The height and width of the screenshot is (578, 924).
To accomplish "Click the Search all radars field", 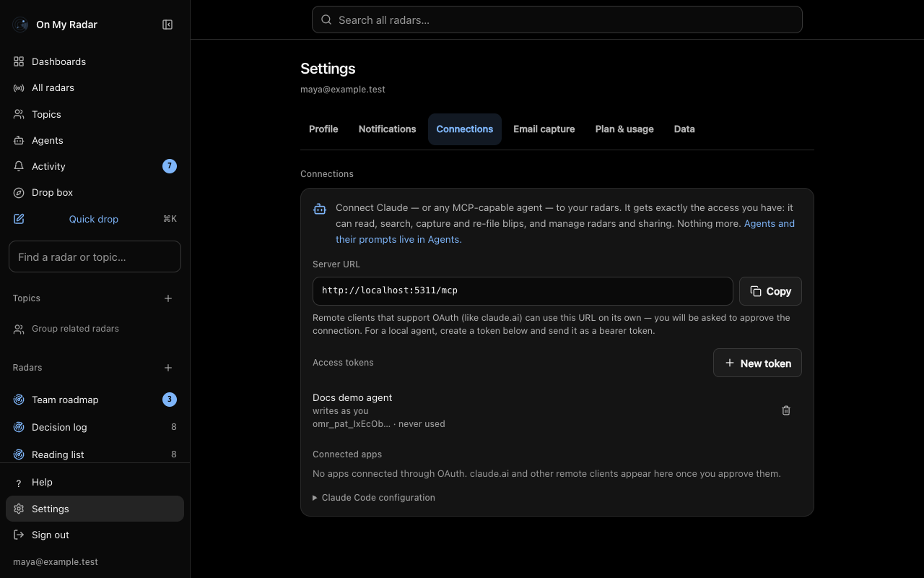I will 557,20.
